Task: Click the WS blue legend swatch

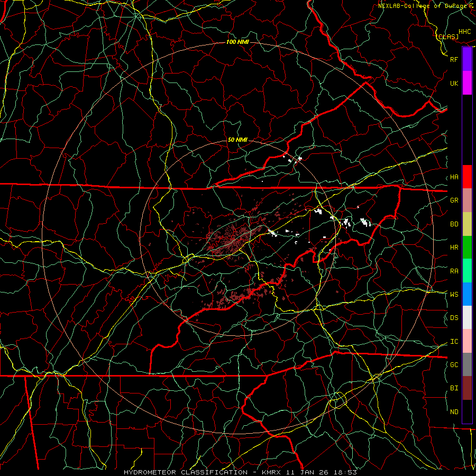Action: coord(467,294)
